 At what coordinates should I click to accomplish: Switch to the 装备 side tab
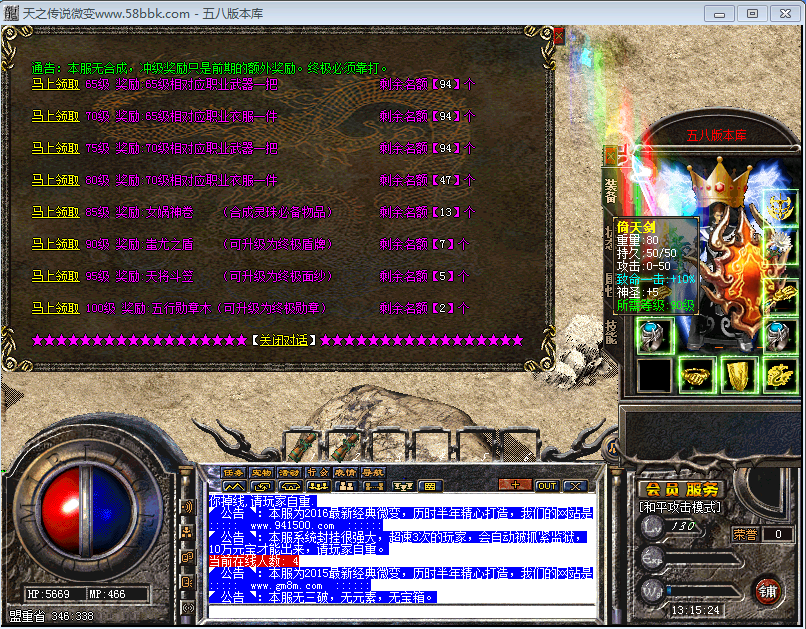tap(611, 191)
